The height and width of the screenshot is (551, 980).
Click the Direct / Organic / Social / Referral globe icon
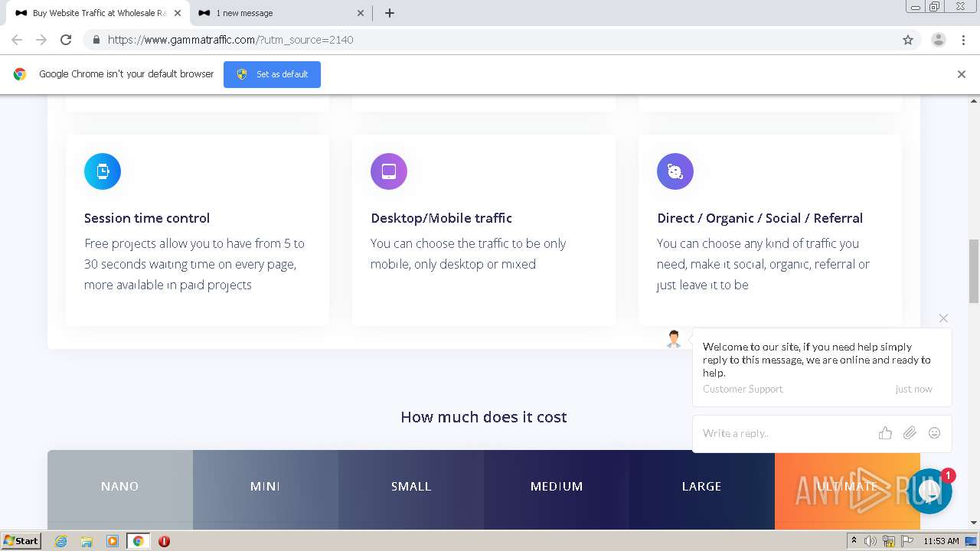point(675,171)
